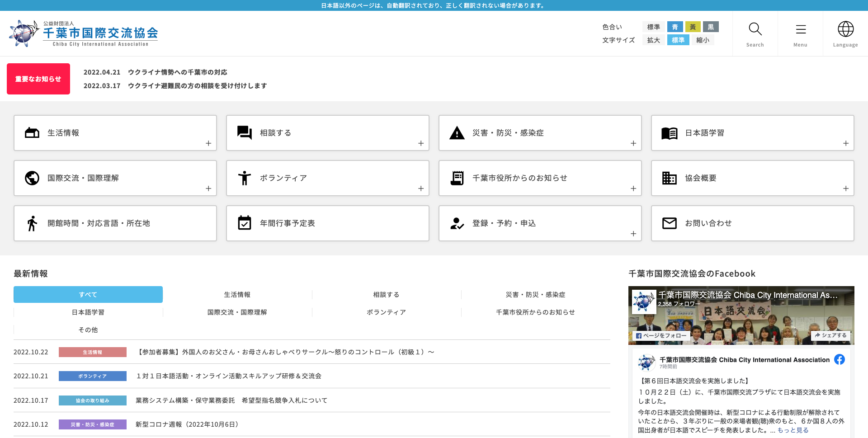The image size is (868, 438).
Task: Expand the 生活情報 card with its plus
Action: pyautogui.click(x=208, y=143)
